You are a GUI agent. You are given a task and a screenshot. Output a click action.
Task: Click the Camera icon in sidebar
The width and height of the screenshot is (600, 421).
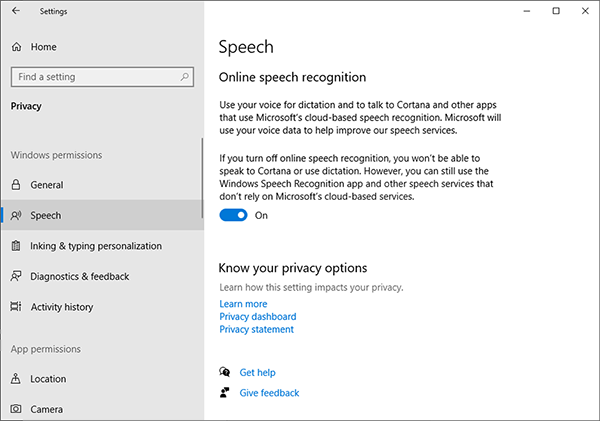tap(17, 409)
